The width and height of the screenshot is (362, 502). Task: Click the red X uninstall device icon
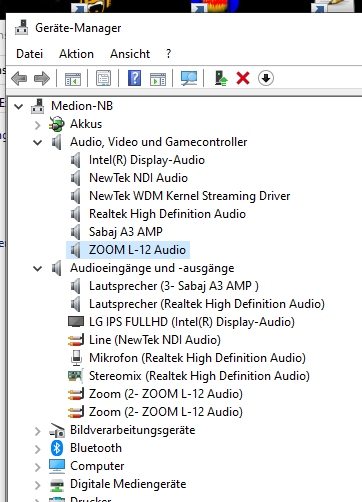243,79
